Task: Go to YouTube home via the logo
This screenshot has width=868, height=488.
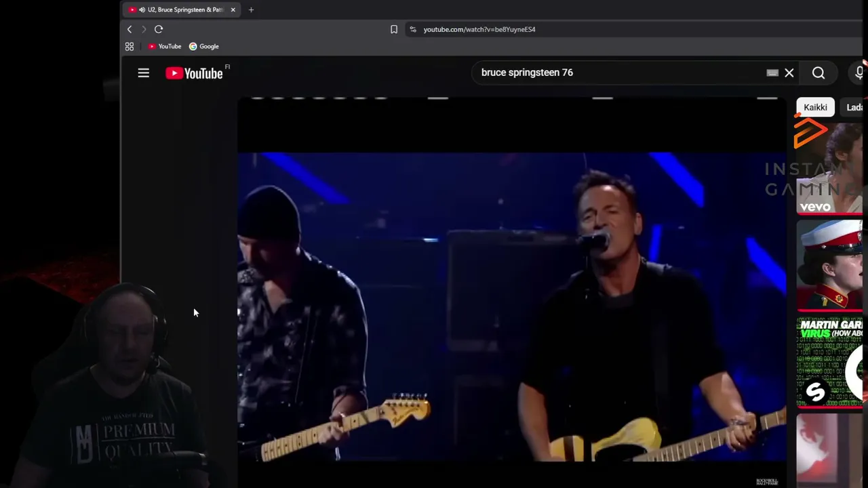Action: pos(195,73)
